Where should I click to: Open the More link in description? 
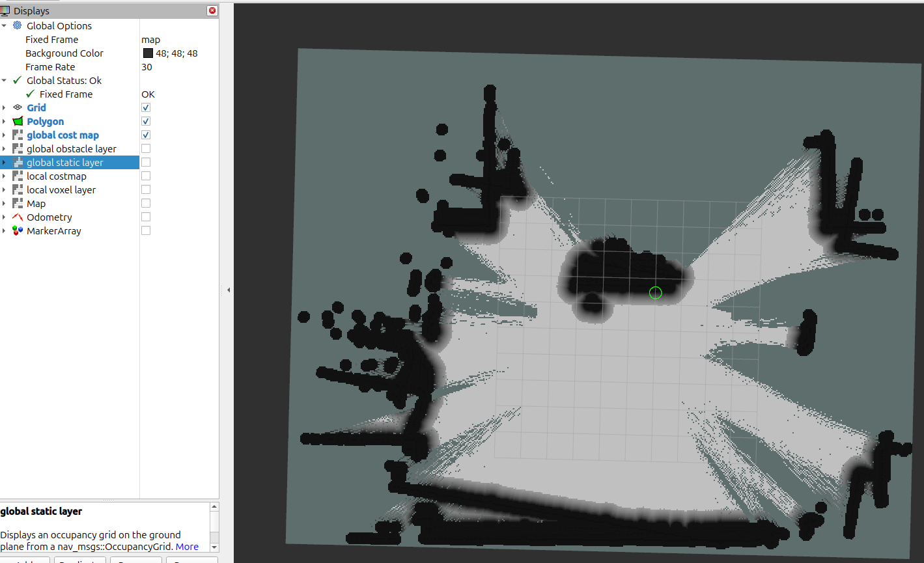(187, 547)
